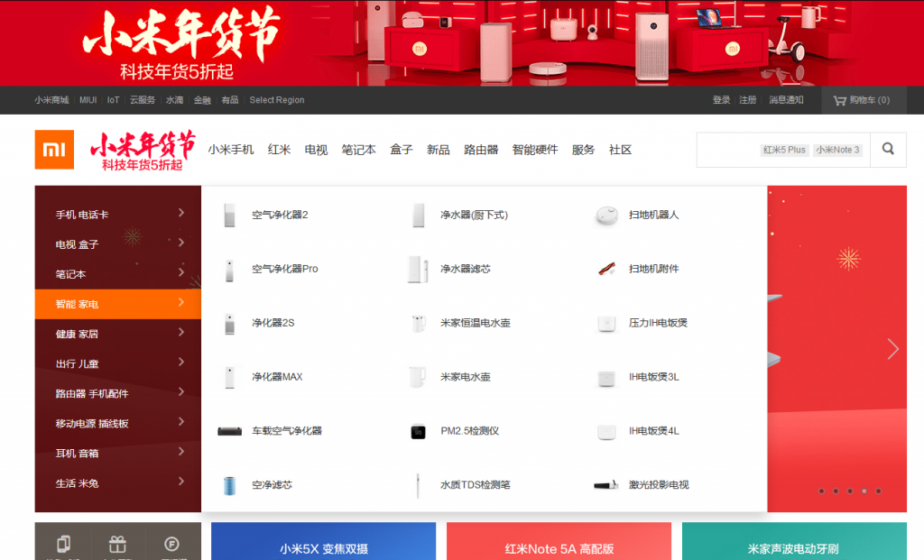Open the 电视 nav menu
This screenshot has height=560, width=924.
[x=316, y=151]
